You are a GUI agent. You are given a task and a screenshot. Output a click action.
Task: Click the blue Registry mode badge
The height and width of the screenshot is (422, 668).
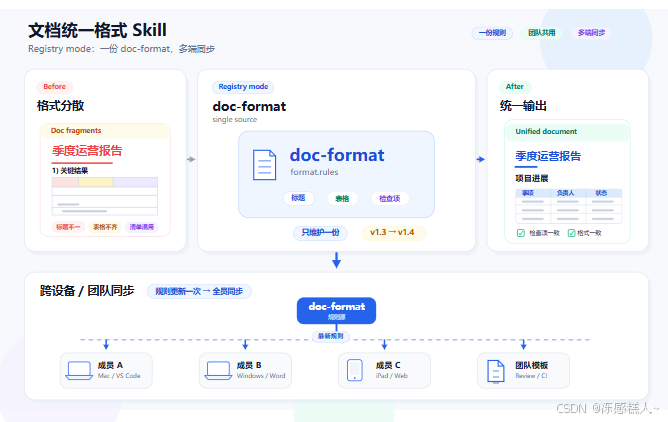[x=243, y=86]
